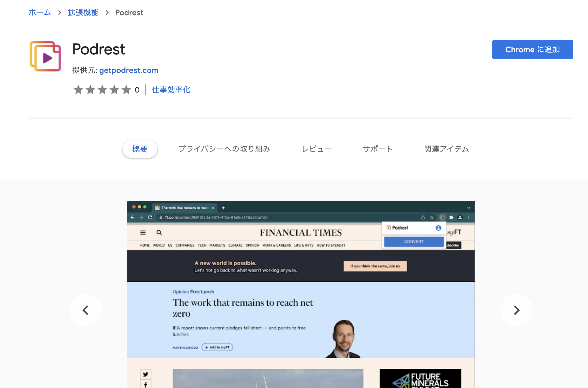Show the previous screenshot with left arrow
The image size is (588, 388).
pos(85,310)
